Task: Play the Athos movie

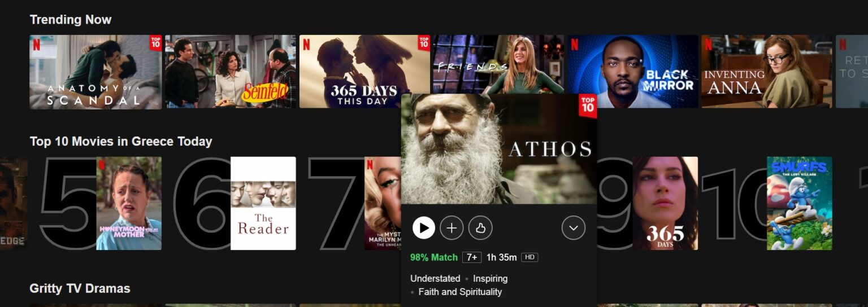Action: 423,228
